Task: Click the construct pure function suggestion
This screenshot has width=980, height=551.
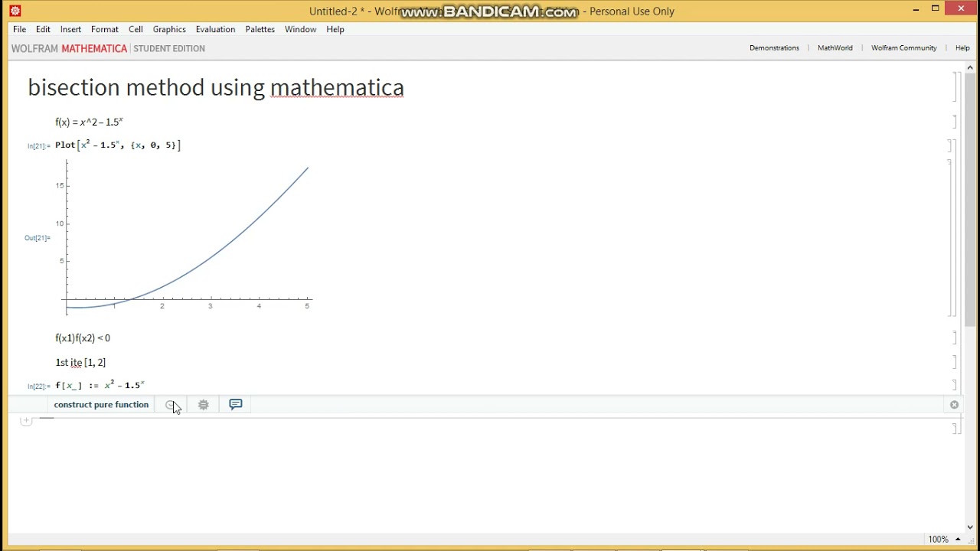Action: (101, 405)
